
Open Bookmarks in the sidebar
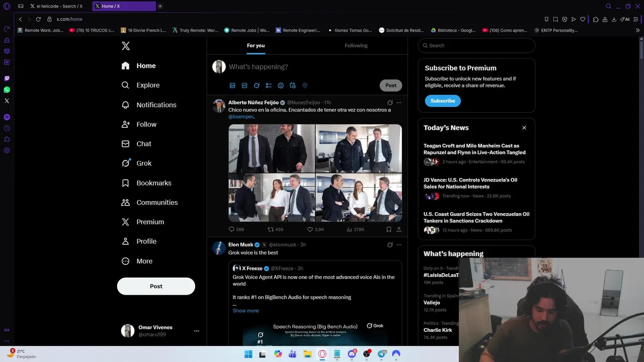146,183
